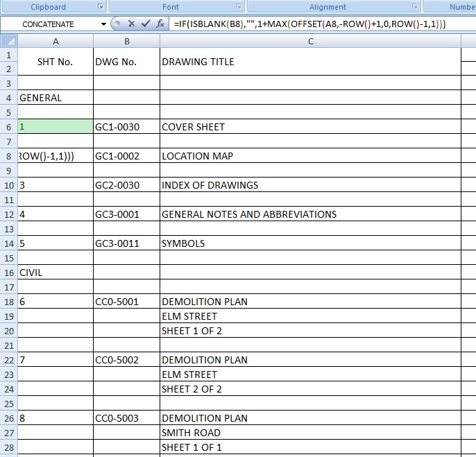Select the SHEET 1 OF 2 cell
This screenshot has height=457, width=476.
(x=311, y=331)
